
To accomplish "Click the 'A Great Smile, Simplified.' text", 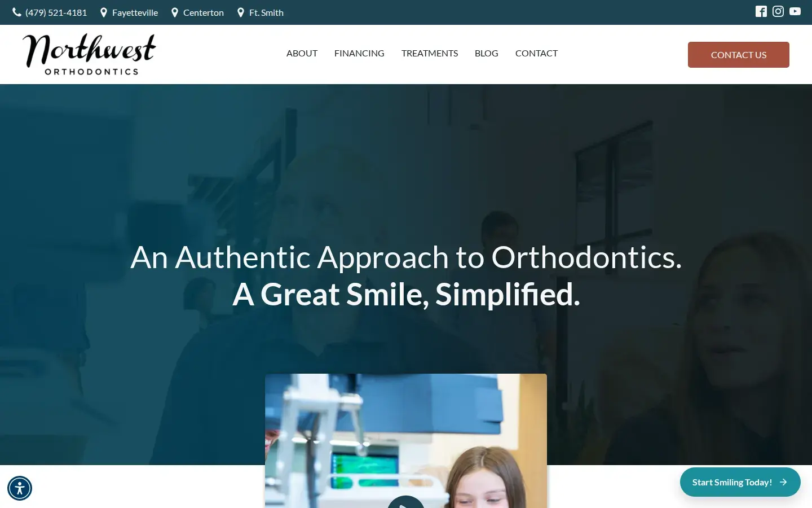I will click(406, 294).
